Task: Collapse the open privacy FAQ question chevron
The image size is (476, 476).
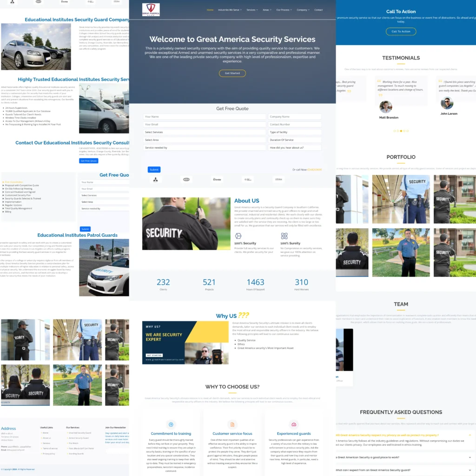Action: tap(470, 435)
